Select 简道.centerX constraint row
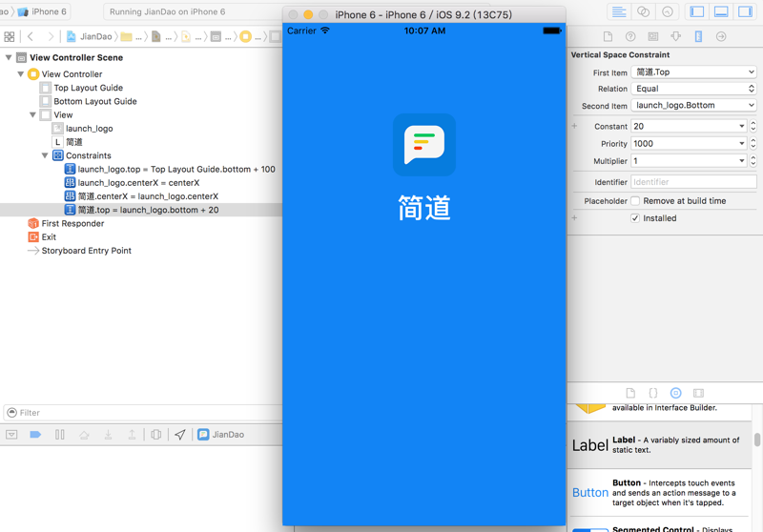Screen dimensions: 763x532 click(x=141, y=196)
